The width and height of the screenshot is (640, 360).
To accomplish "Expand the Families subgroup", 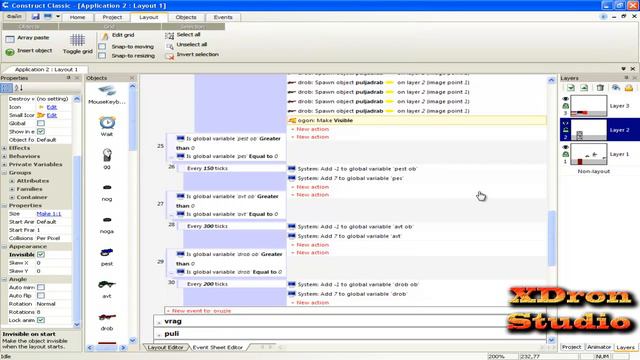I will pos(12,189).
